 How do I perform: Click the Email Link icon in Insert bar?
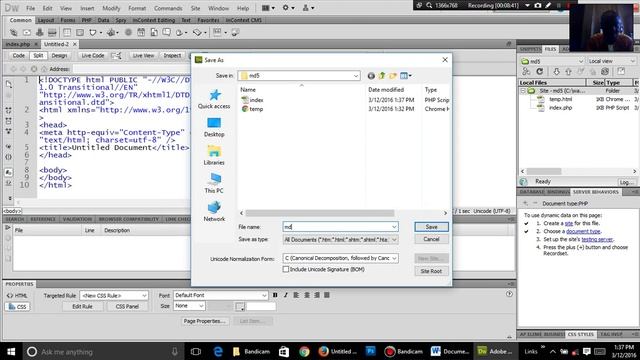[27, 33]
